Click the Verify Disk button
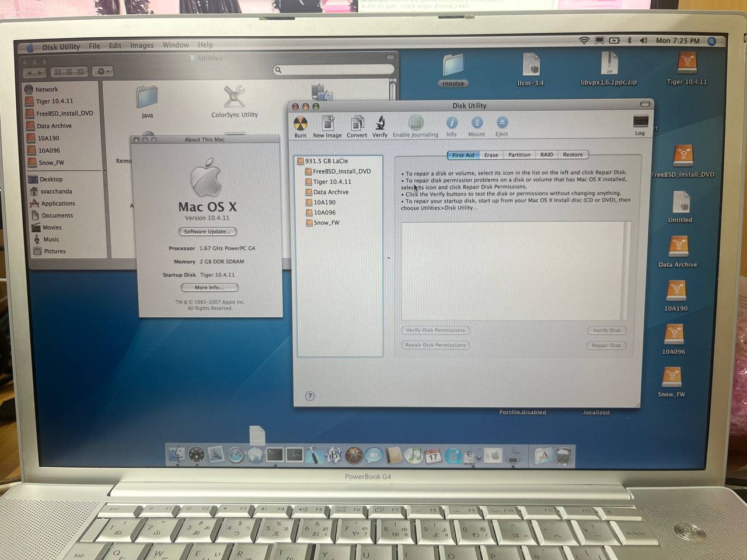Viewport: 747px width, 560px height. click(x=607, y=331)
